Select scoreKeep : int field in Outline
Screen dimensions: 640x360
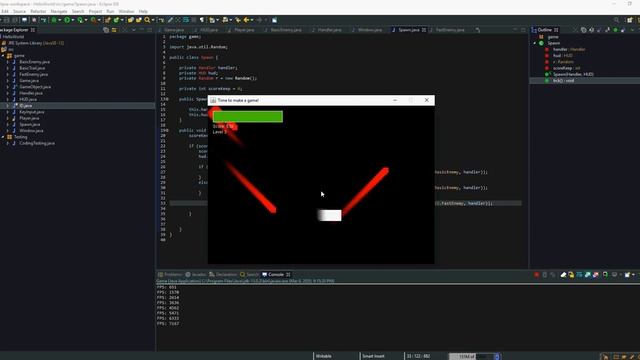pos(567,68)
